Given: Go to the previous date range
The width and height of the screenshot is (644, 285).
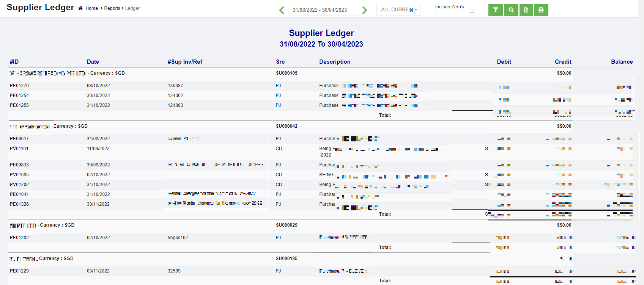Looking at the screenshot, I should point(282,10).
